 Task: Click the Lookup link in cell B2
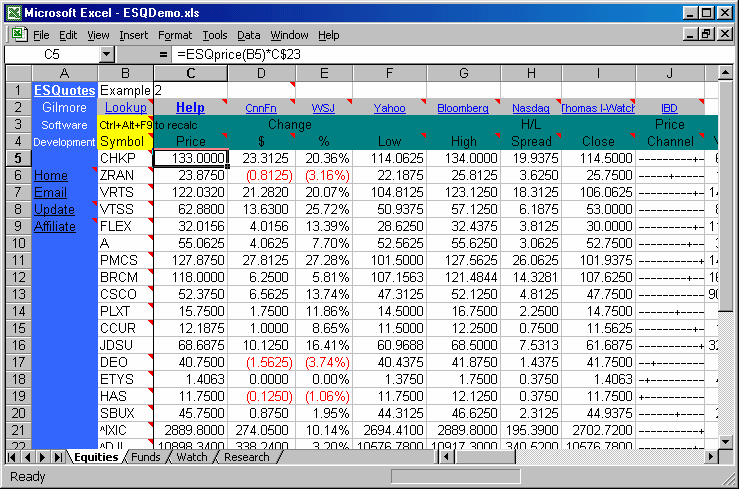pyautogui.click(x=125, y=108)
